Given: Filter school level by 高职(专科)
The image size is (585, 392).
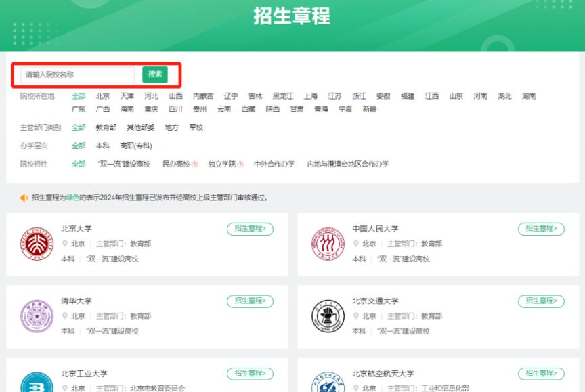Looking at the screenshot, I should [x=136, y=146].
